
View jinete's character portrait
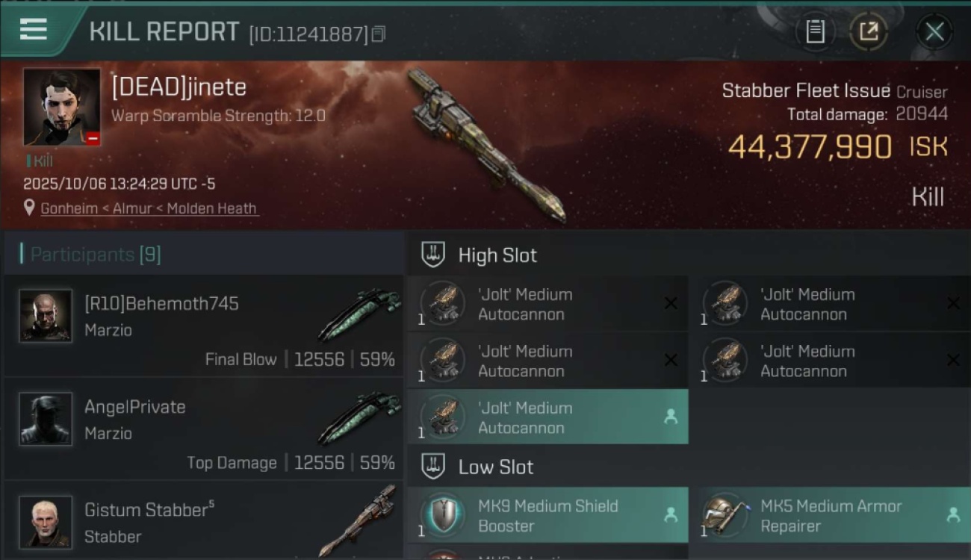62,108
